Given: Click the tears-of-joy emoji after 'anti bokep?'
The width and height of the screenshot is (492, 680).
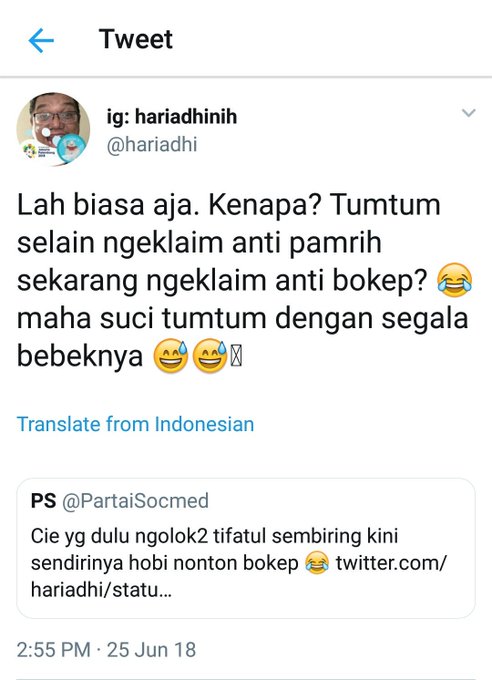Looking at the screenshot, I should tap(455, 280).
